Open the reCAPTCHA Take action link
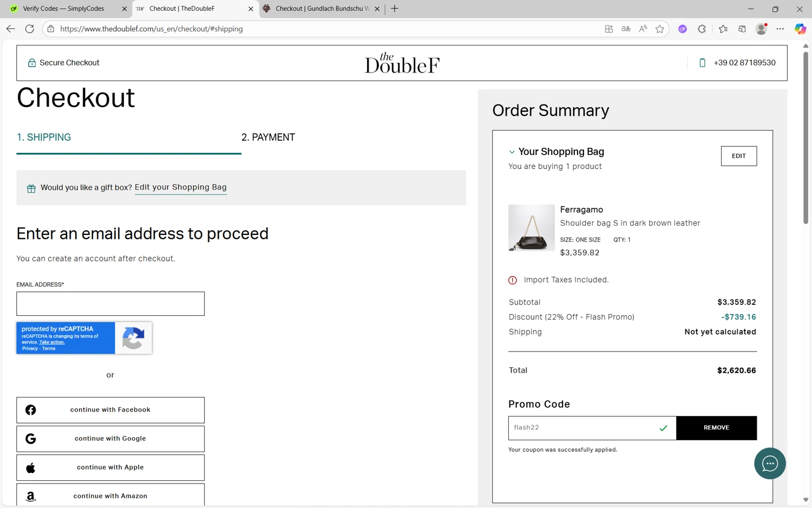The height and width of the screenshot is (508, 812). pyautogui.click(x=52, y=342)
